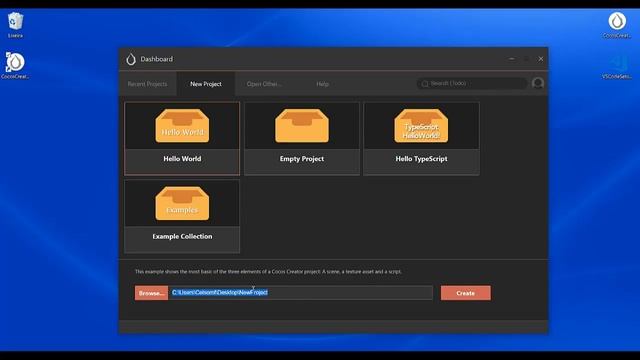This screenshot has height=360, width=640.
Task: Open the Open Other... tab
Action: (264, 84)
